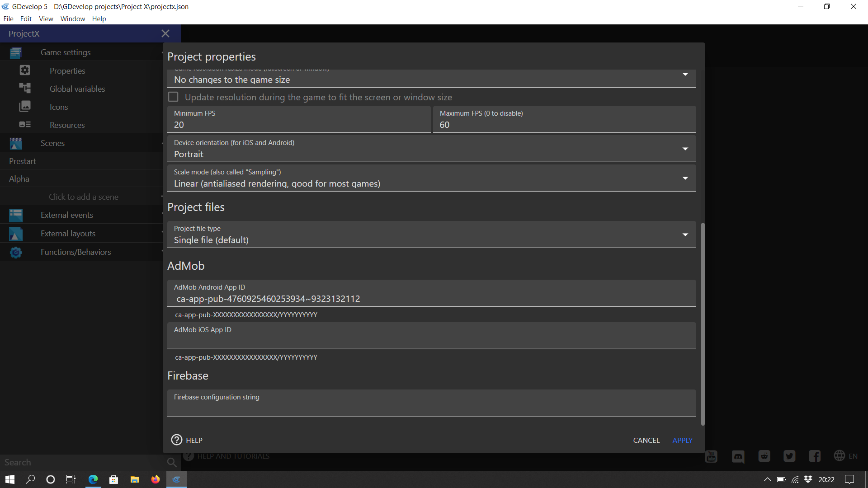Image resolution: width=868 pixels, height=488 pixels.
Task: Open External events via its icon
Action: 16,215
